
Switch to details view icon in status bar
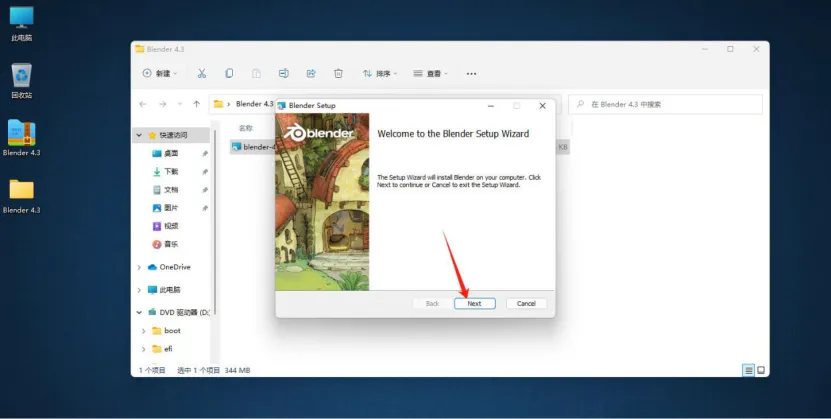click(x=748, y=370)
